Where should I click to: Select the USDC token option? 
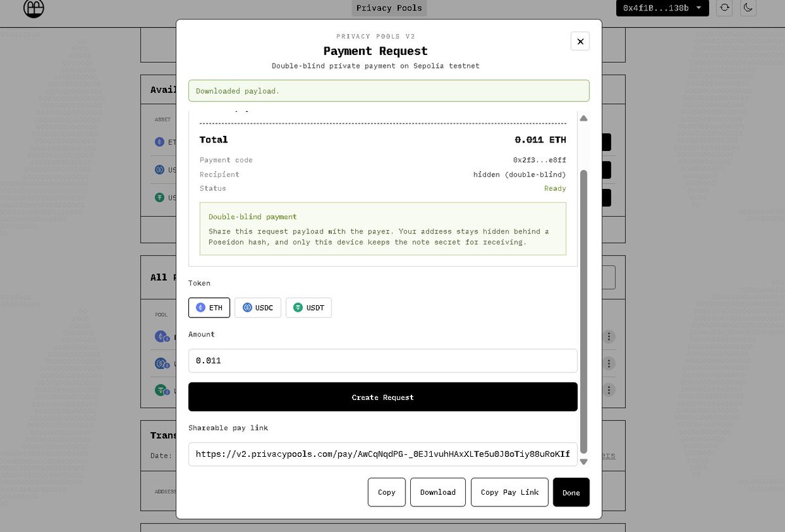click(258, 307)
